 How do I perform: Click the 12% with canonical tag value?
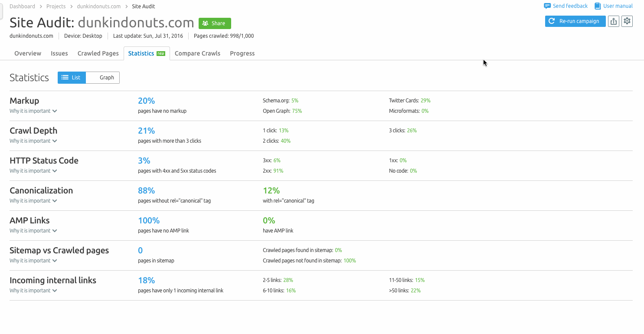(271, 190)
